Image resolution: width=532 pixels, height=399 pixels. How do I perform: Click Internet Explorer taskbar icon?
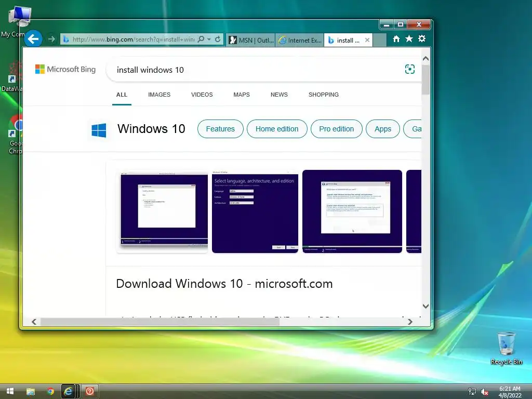coord(68,392)
